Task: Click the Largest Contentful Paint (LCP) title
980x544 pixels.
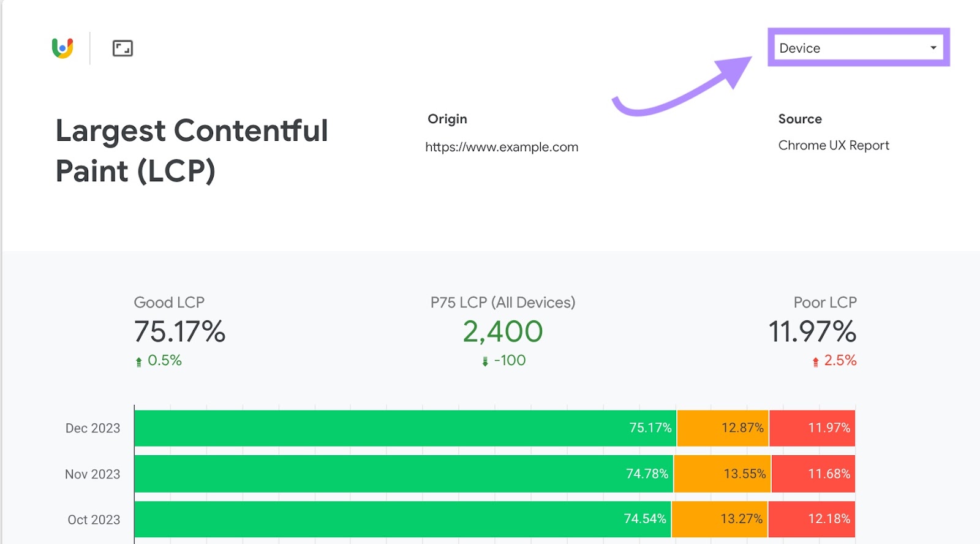Action: click(x=192, y=151)
